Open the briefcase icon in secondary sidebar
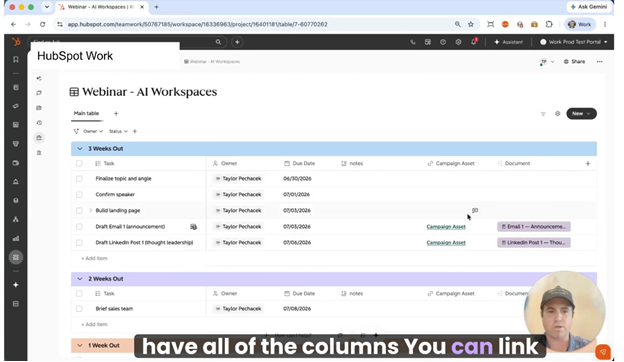 click(x=39, y=138)
